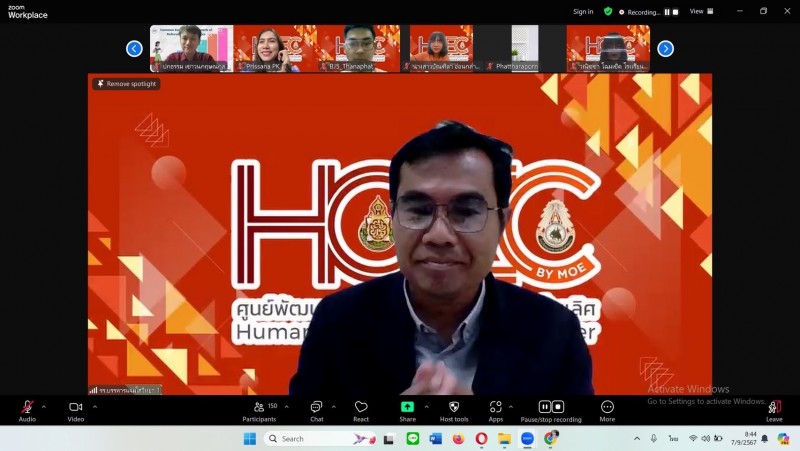Open Wi-Fi network settings in tray

pos(693,438)
